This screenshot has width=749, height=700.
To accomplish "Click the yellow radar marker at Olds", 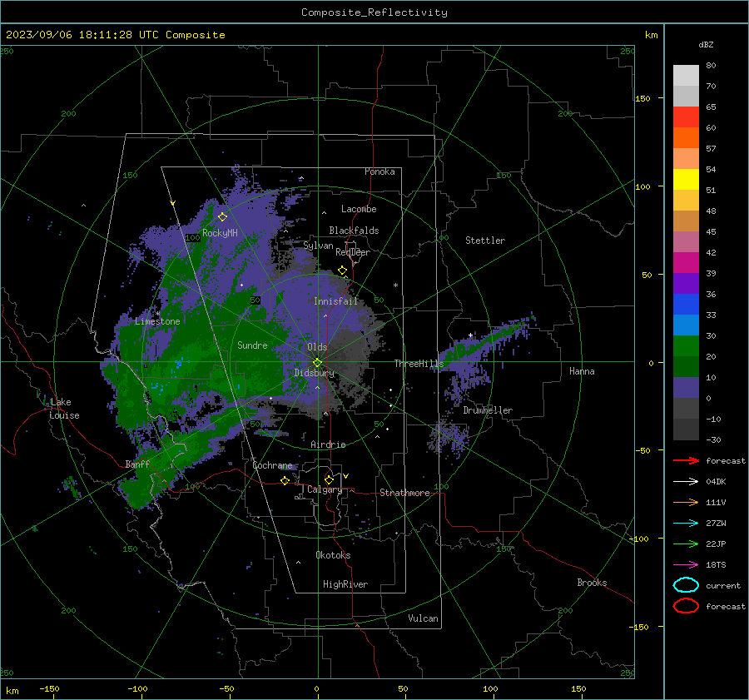I will tap(318, 363).
